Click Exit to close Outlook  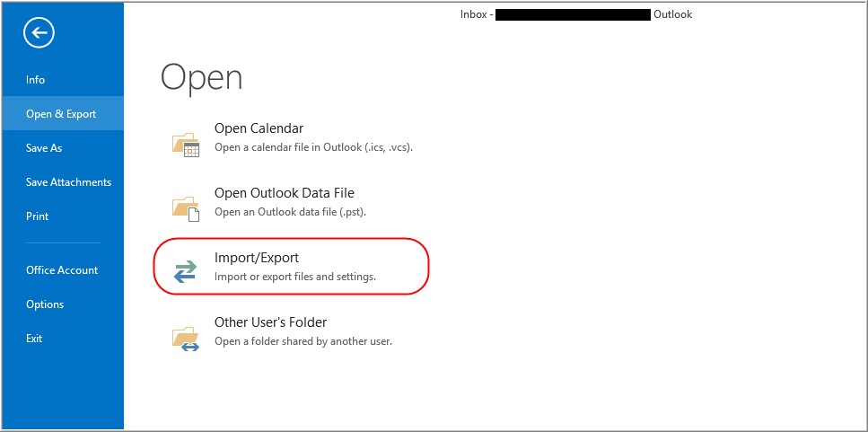pos(34,339)
